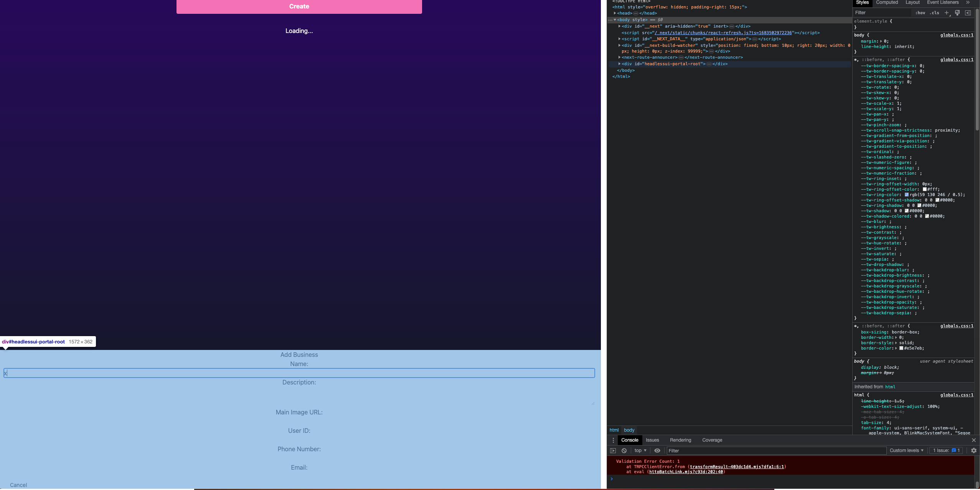
Task: Show the console sidebar panel icon
Action: pos(613,450)
